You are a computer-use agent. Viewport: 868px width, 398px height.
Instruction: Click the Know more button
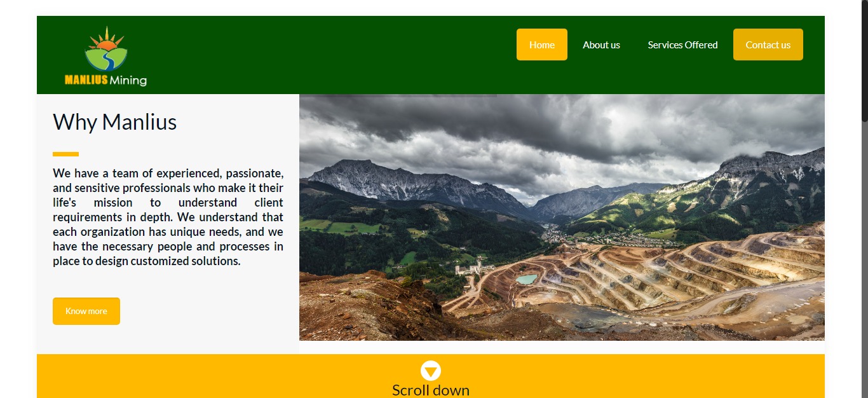click(86, 311)
